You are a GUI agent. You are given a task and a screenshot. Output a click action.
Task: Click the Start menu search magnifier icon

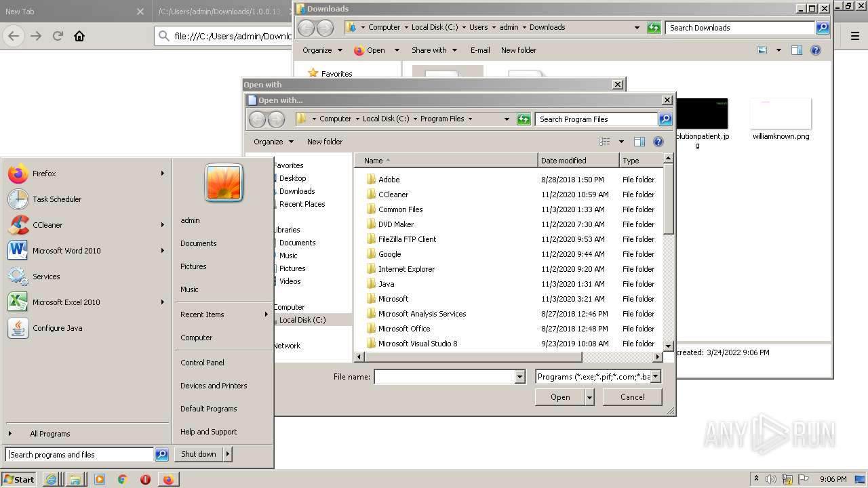[161, 455]
